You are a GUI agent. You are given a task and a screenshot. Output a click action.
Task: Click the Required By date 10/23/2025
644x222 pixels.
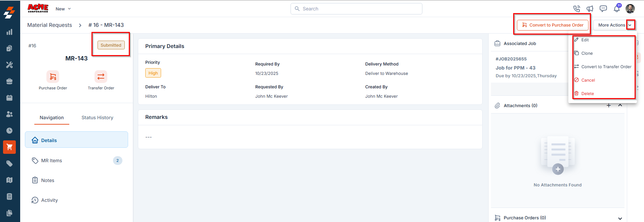pos(267,74)
